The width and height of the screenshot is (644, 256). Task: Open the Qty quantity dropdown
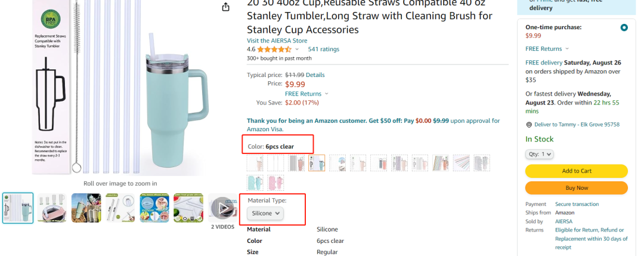tap(540, 154)
